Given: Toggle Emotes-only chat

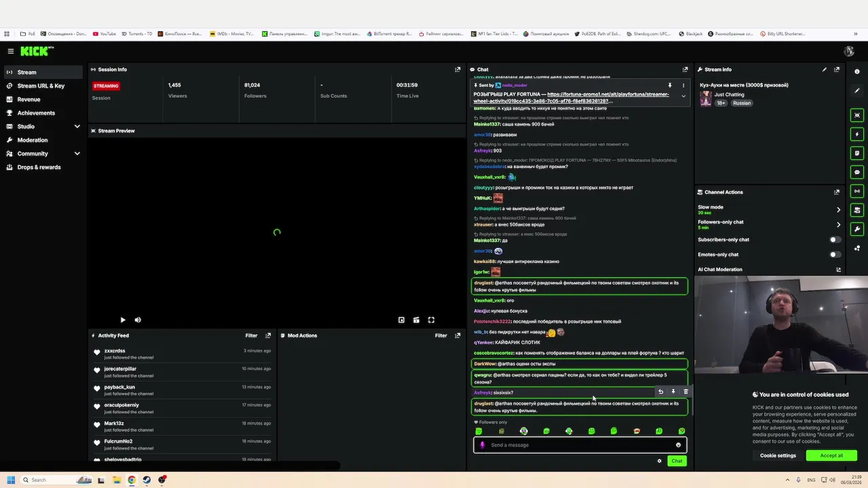Looking at the screenshot, I should click(835, 254).
